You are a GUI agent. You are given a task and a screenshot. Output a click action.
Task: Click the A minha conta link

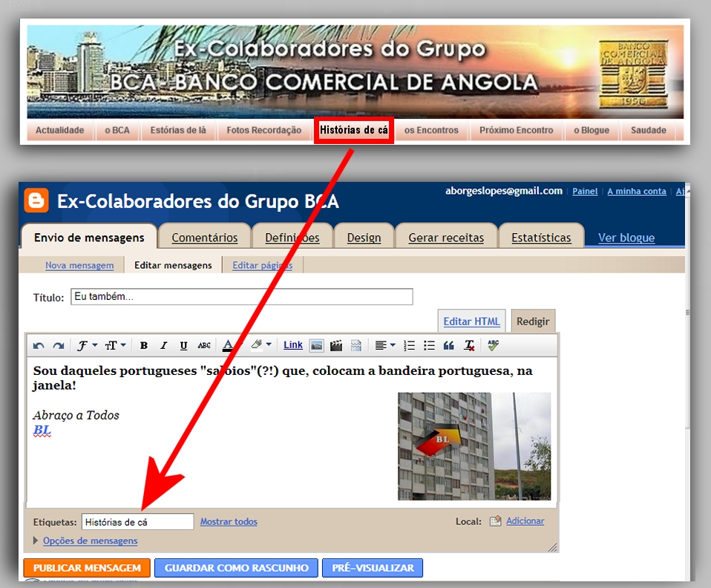click(x=637, y=192)
